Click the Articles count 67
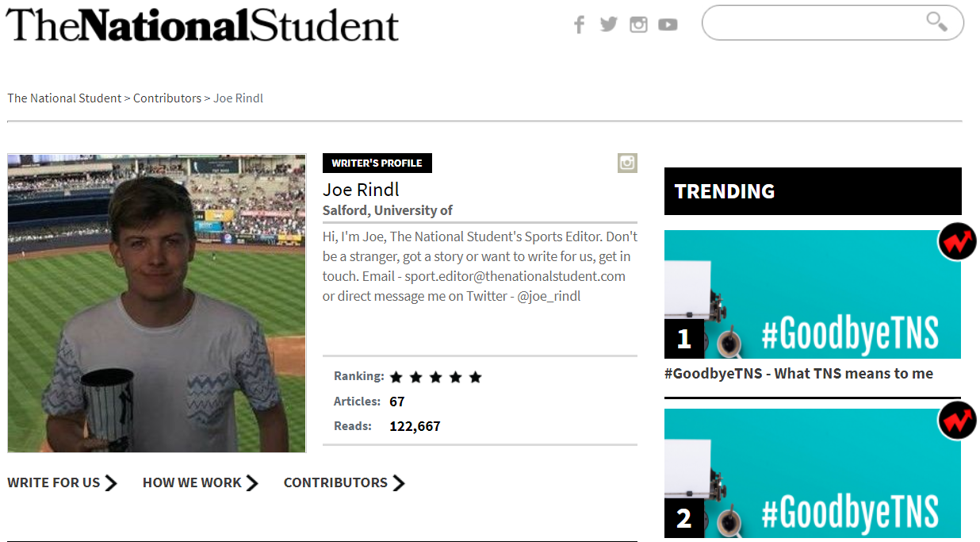Screen dimensions: 980x542 [x=397, y=402]
